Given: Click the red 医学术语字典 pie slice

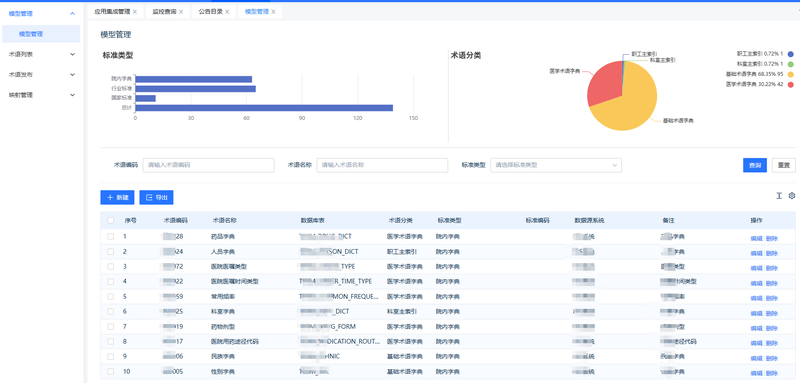Looking at the screenshot, I should point(606,84).
